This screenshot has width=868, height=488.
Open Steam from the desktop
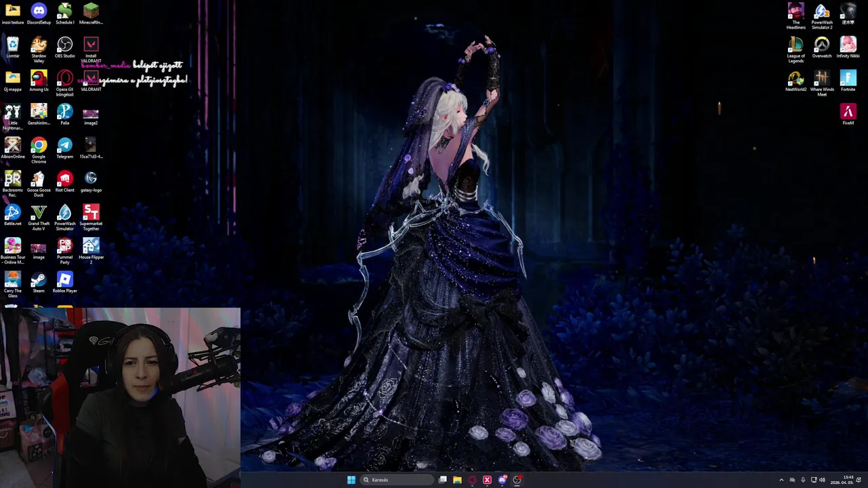coord(39,282)
